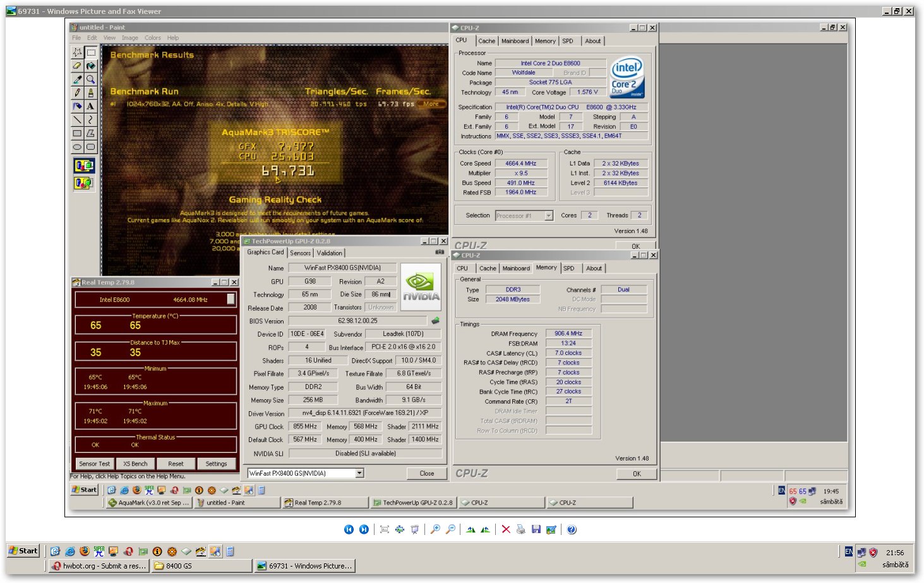Image resolution: width=924 pixels, height=583 pixels.
Task: Rotate the picture counterclockwise
Action: click(x=485, y=529)
